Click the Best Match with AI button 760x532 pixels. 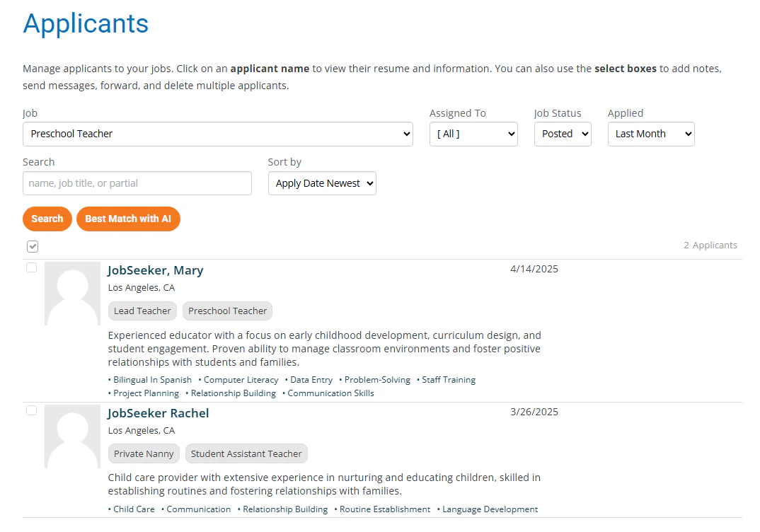pyautogui.click(x=128, y=219)
